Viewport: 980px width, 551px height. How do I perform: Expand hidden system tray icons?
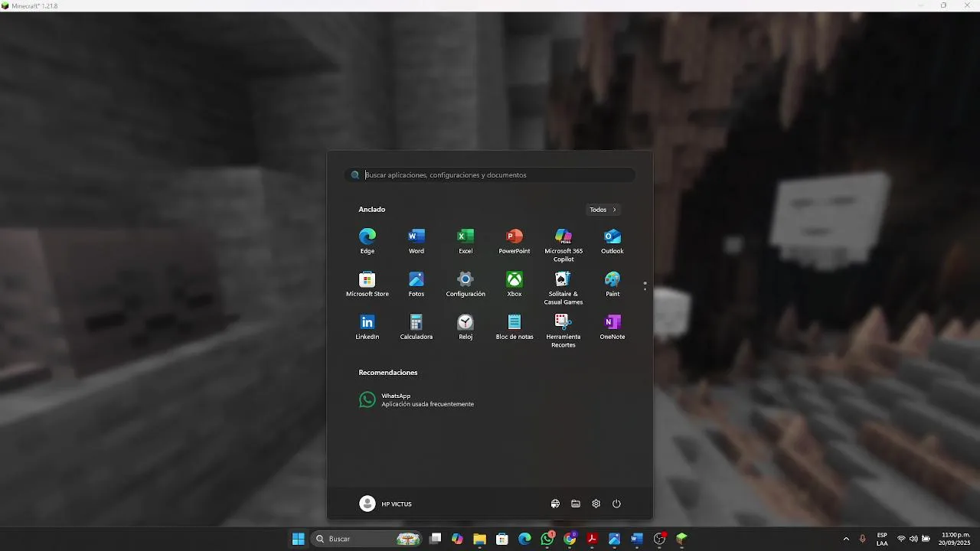[x=846, y=539]
